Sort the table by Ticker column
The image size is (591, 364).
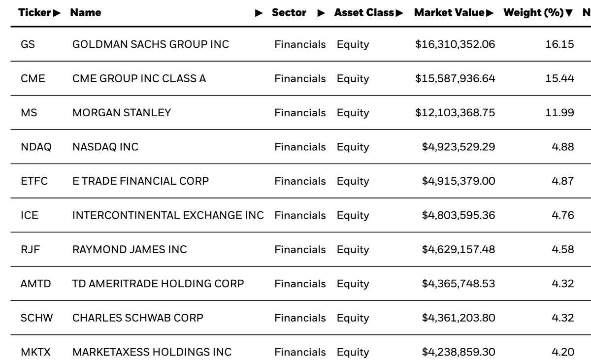point(39,13)
